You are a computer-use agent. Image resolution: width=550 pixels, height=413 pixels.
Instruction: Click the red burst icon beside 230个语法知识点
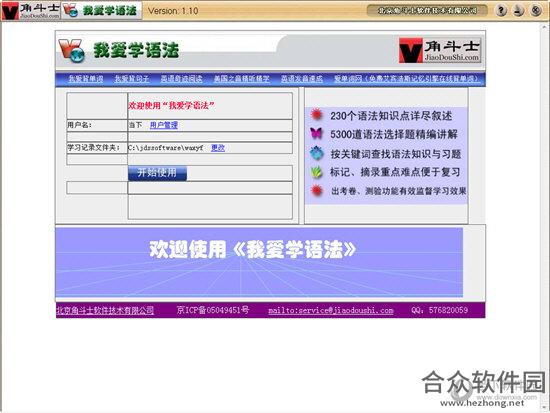click(x=317, y=115)
